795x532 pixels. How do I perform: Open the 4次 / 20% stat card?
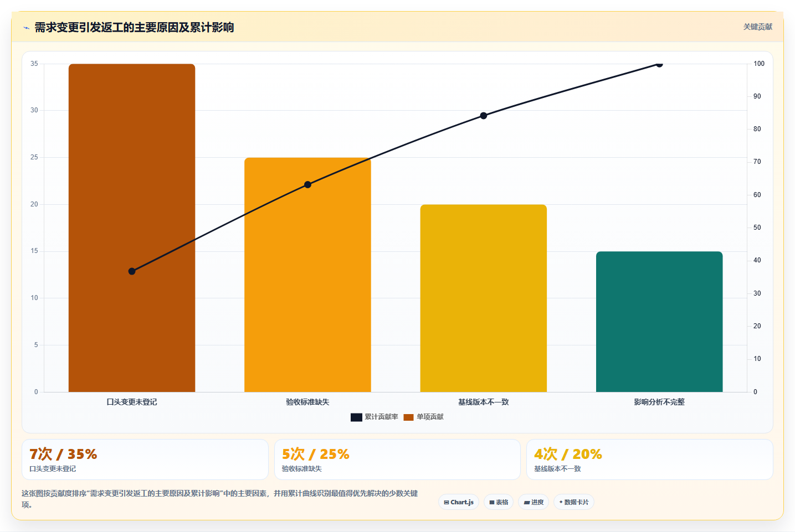pos(649,459)
